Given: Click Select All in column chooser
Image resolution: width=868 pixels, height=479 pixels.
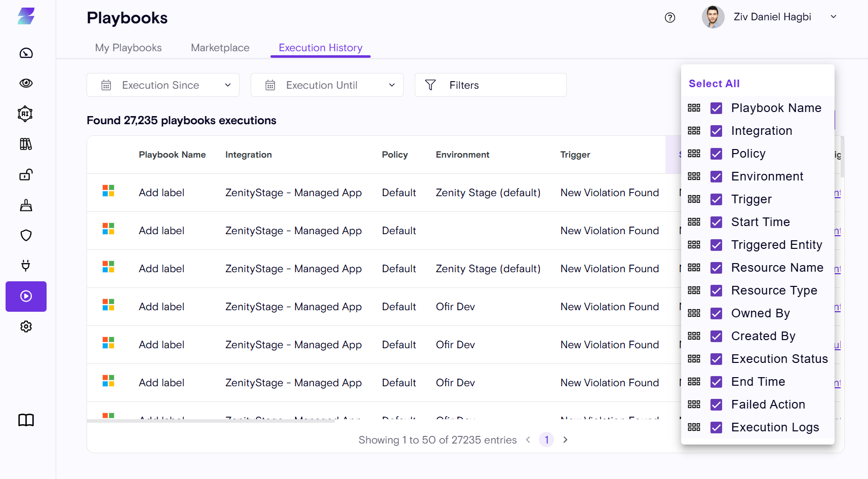Looking at the screenshot, I should coord(714,84).
